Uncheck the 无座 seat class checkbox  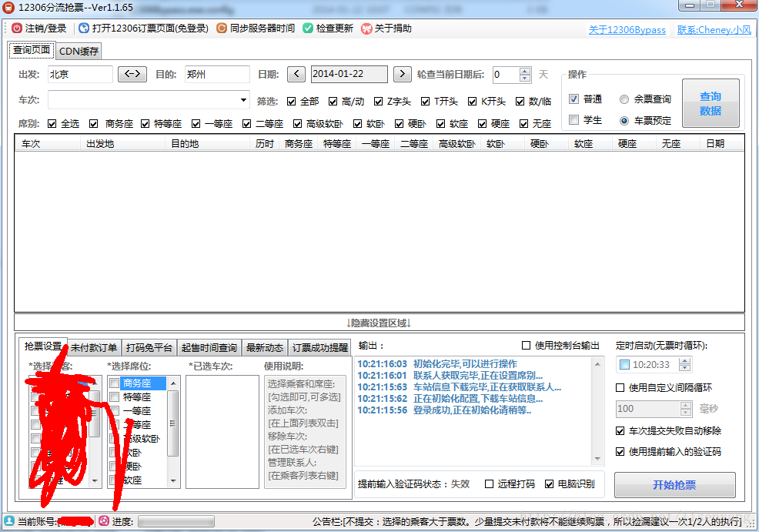click(523, 124)
